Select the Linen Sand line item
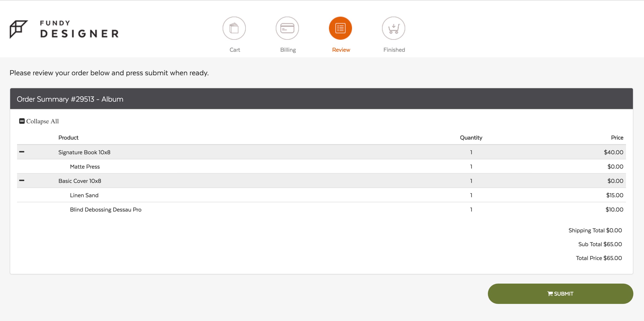Screen dimensions: 644x321 [84, 195]
